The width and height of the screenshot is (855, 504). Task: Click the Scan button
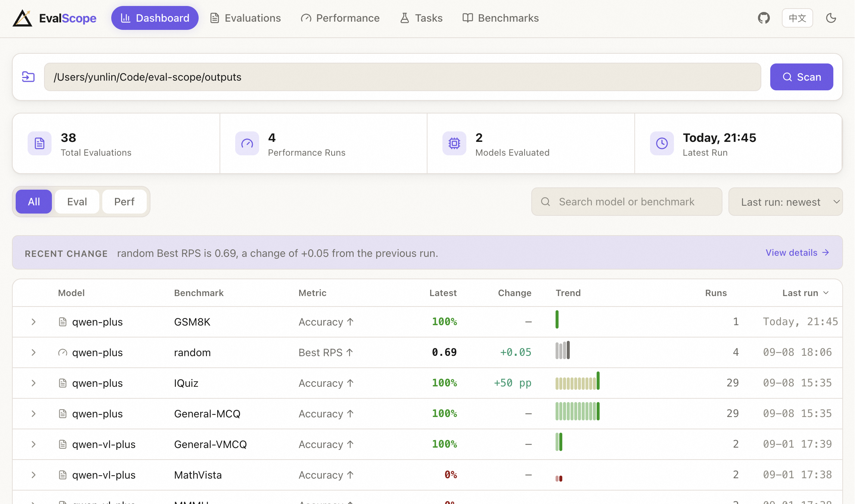click(802, 77)
